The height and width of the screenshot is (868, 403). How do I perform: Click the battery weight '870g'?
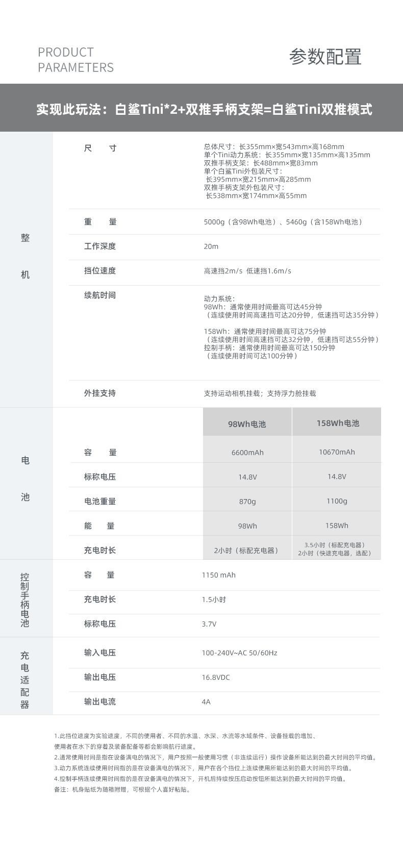pyautogui.click(x=247, y=502)
